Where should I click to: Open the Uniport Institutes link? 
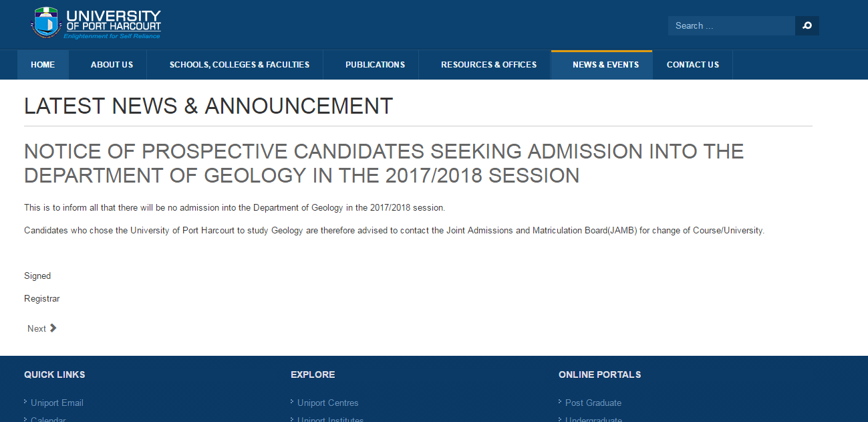[330, 419]
